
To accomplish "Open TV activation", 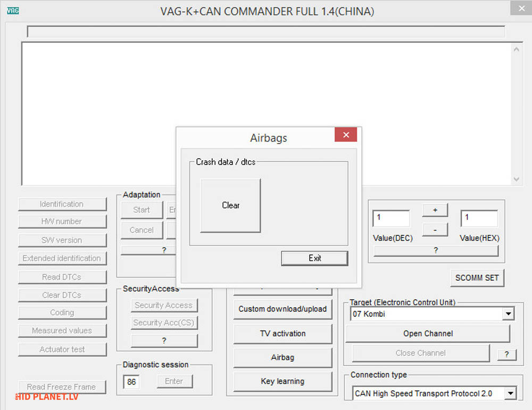I will coord(282,333).
